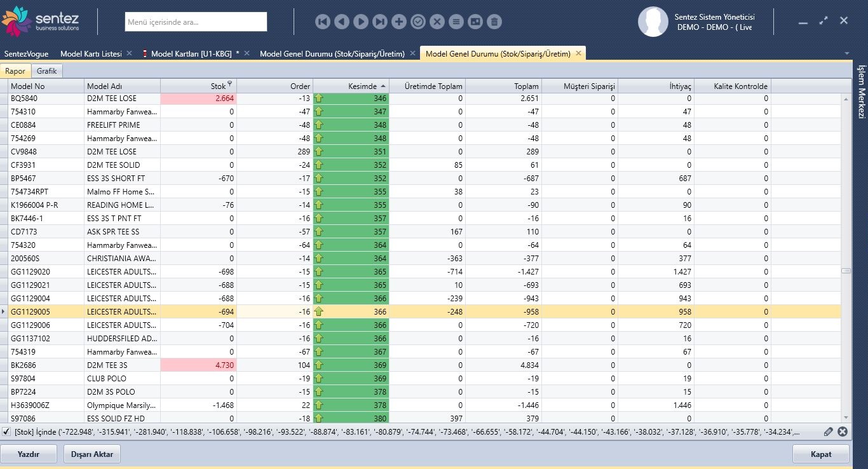
Task: Click the vertical scrollbar thumb
Action: pyautogui.click(x=846, y=271)
